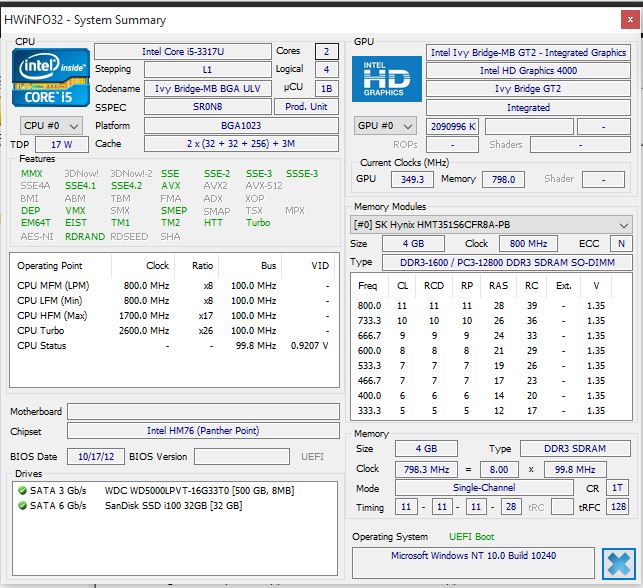Click the Codename Ivy Bridge-MB BGA ULV field
The image size is (643, 588).
[207, 89]
